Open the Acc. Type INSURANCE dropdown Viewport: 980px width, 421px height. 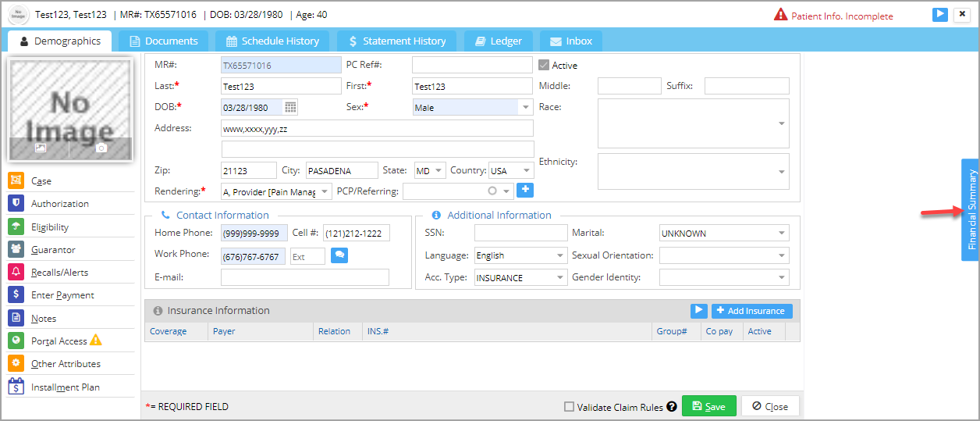tap(520, 277)
